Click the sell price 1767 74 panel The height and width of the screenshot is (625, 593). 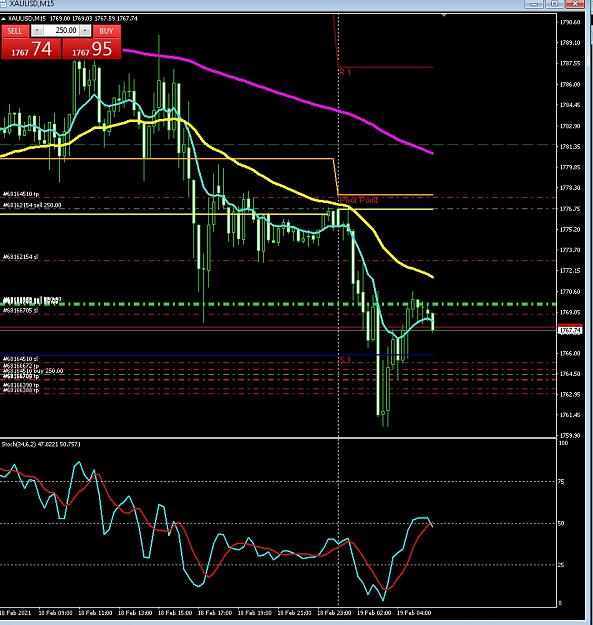[x=31, y=49]
